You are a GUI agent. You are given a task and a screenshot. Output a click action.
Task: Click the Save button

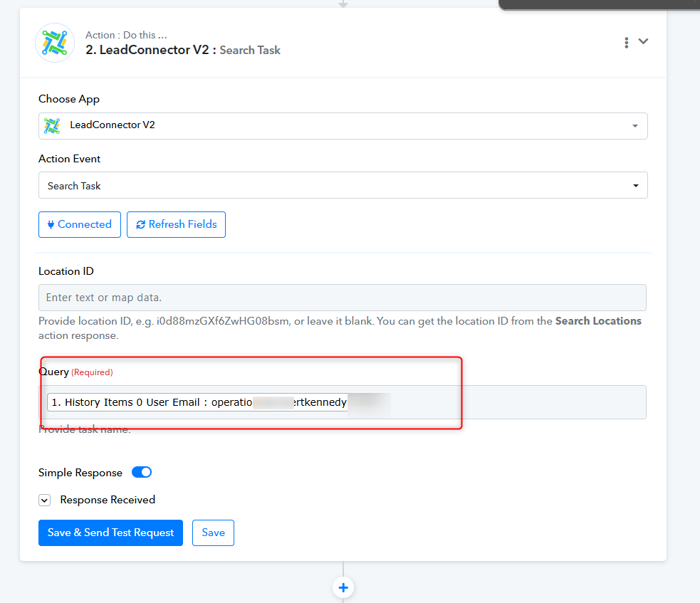pos(213,533)
